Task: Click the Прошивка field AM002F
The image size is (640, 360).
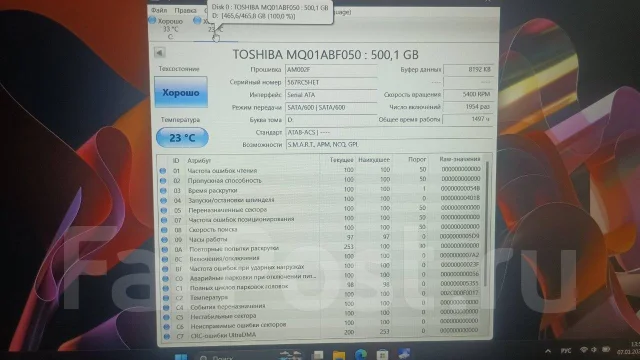Action: [x=331, y=70]
